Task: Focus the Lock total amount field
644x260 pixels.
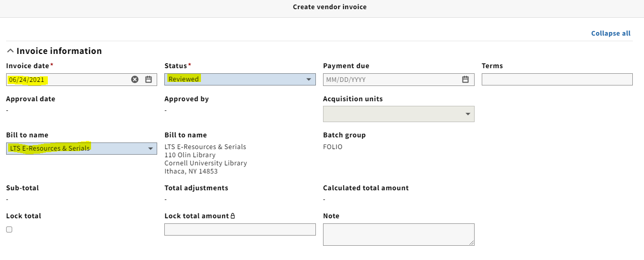Action: (240, 229)
